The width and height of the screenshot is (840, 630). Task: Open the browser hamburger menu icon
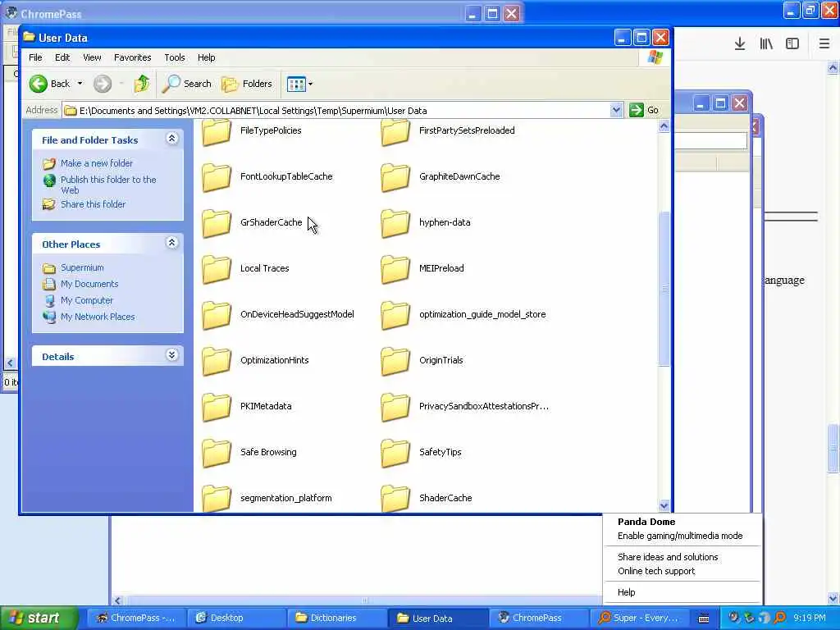[x=824, y=44]
